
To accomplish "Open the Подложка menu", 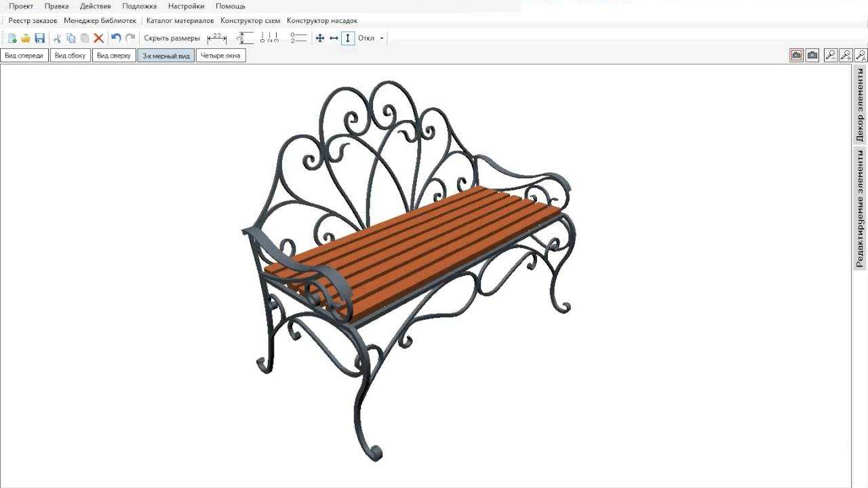I will 140,6.
